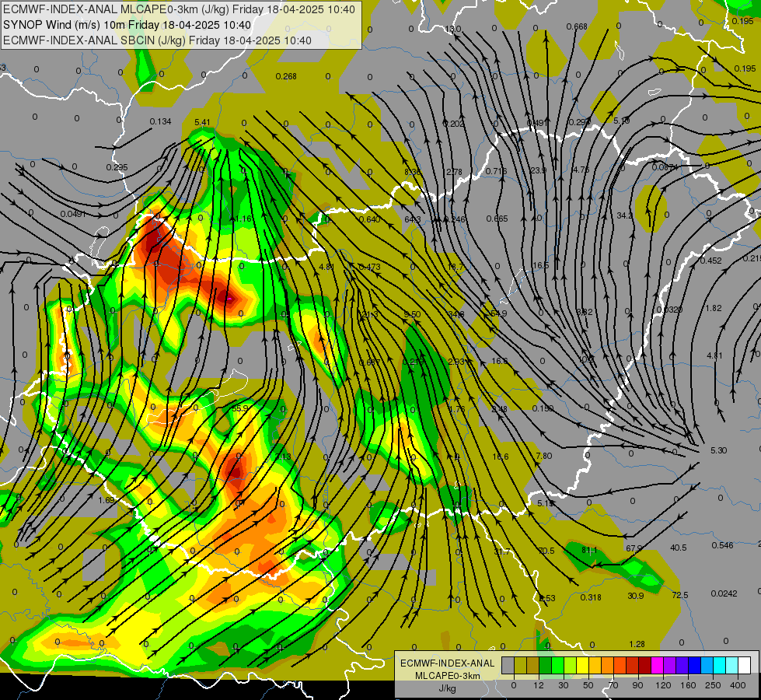The image size is (761, 700).
Task: Click the map value '0.473'
Action: [369, 267]
